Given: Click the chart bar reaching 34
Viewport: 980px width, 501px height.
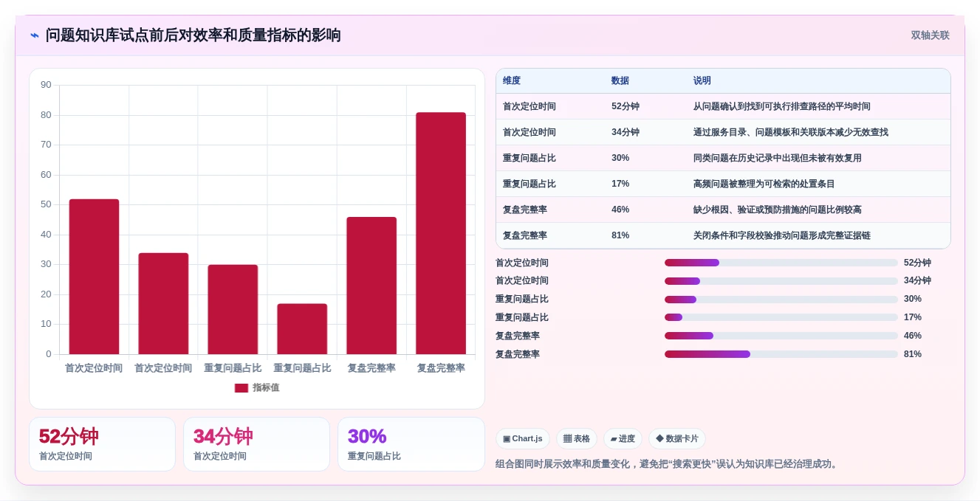Looking at the screenshot, I should coord(163,303).
